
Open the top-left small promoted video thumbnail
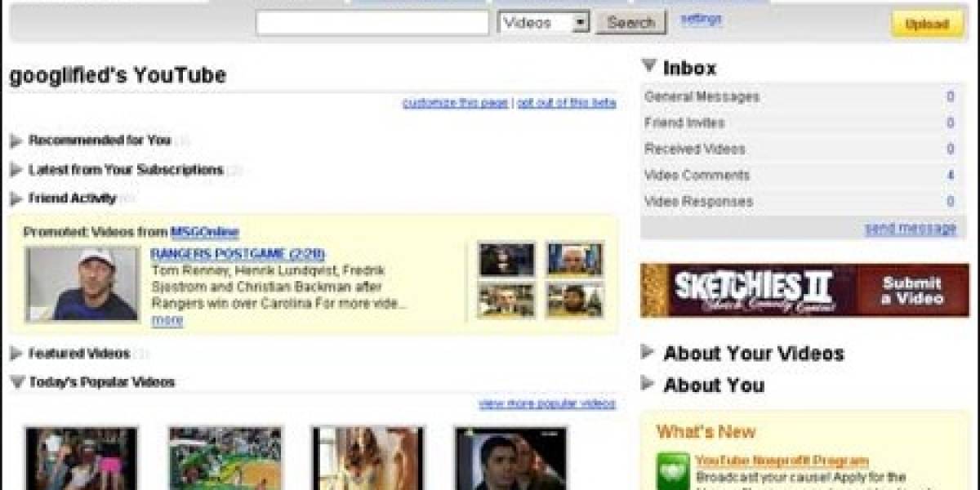click(x=506, y=259)
